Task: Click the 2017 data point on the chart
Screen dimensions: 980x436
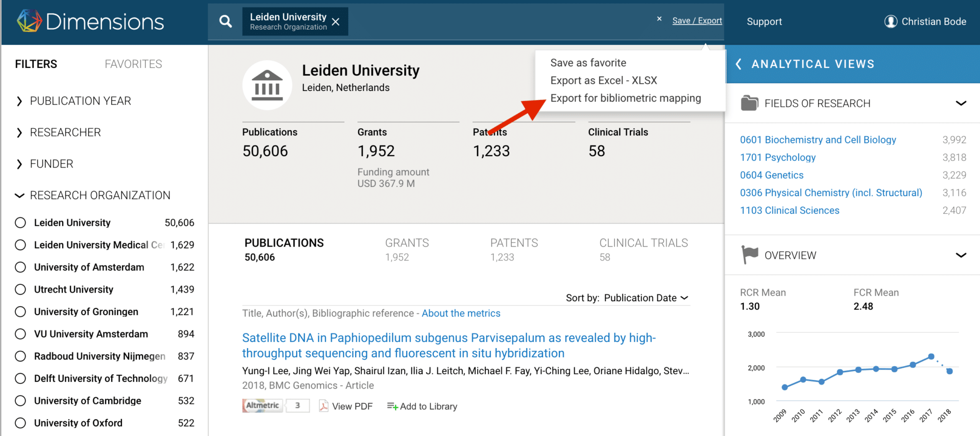Action: [931, 356]
